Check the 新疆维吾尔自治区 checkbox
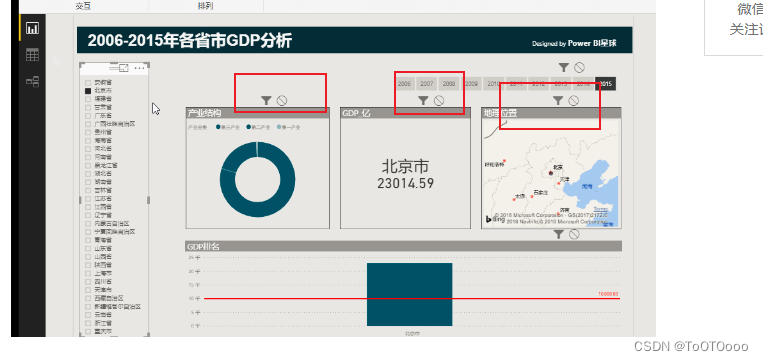This screenshot has height=361, width=763. [x=88, y=307]
